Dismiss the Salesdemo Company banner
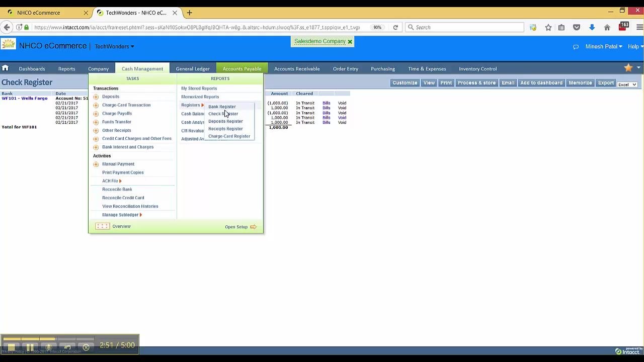The height and width of the screenshot is (362, 644). (x=350, y=42)
